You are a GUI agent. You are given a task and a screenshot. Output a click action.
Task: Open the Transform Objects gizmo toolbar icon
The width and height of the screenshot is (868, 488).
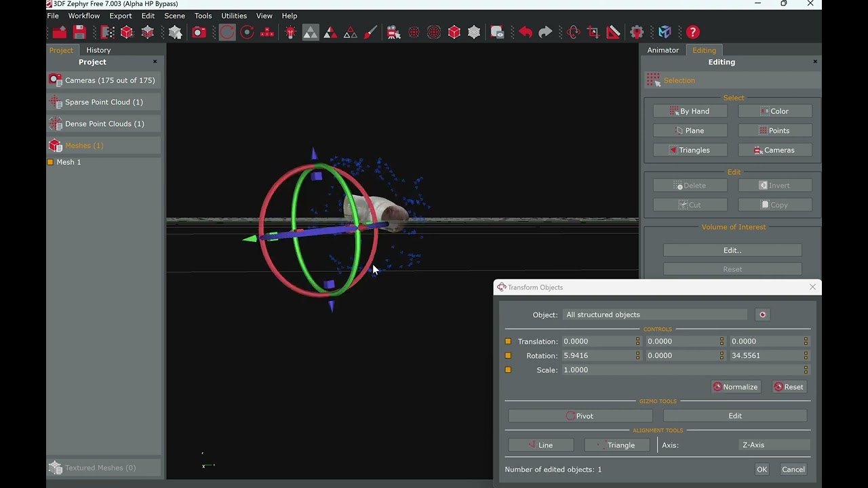pyautogui.click(x=574, y=32)
